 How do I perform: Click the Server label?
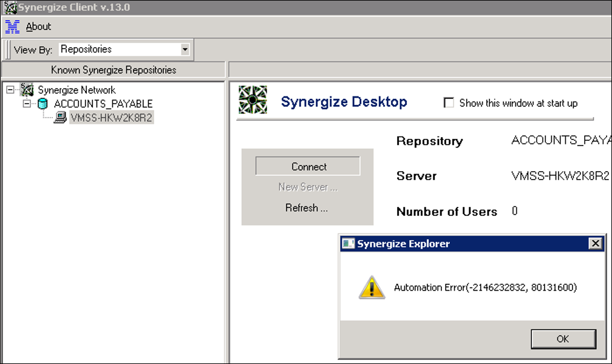(x=416, y=176)
